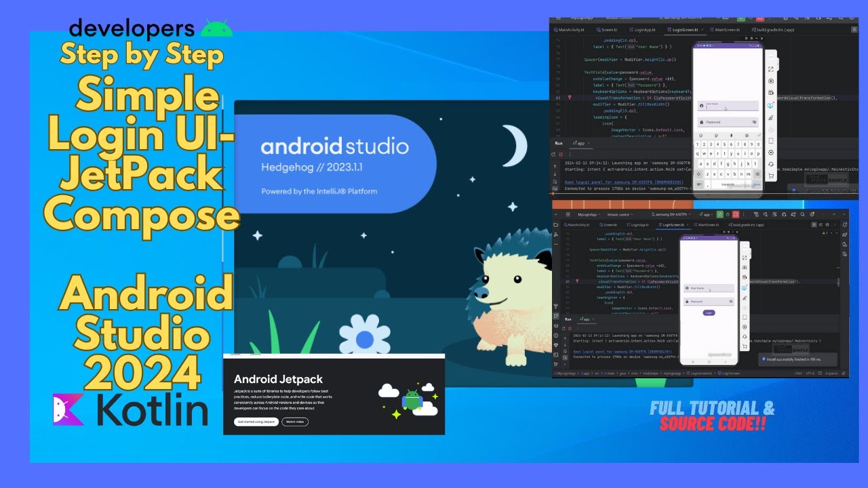Open Terminal tool icon in lower IDE sidebar

555,354
